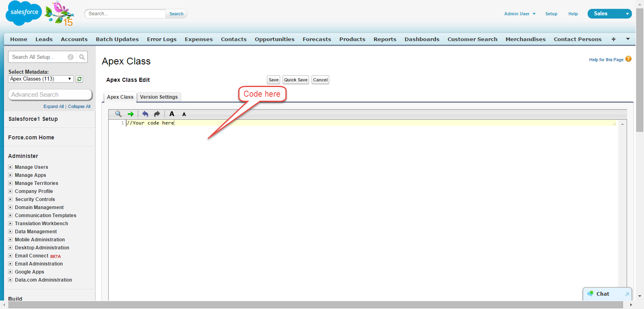Open the Batch Updates tab
Image resolution: width=644 pixels, height=309 pixels.
point(117,39)
